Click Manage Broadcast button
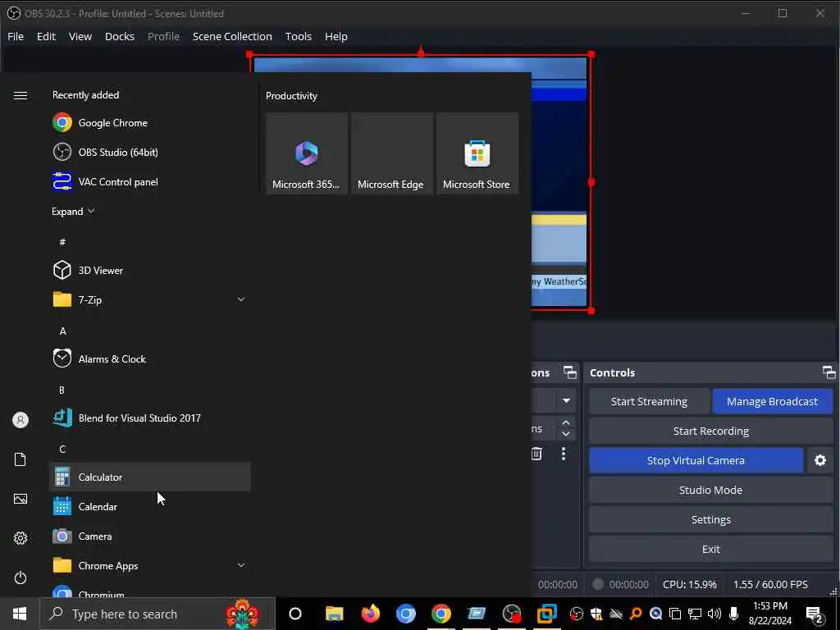Viewport: 840px width, 630px height. pyautogui.click(x=772, y=401)
